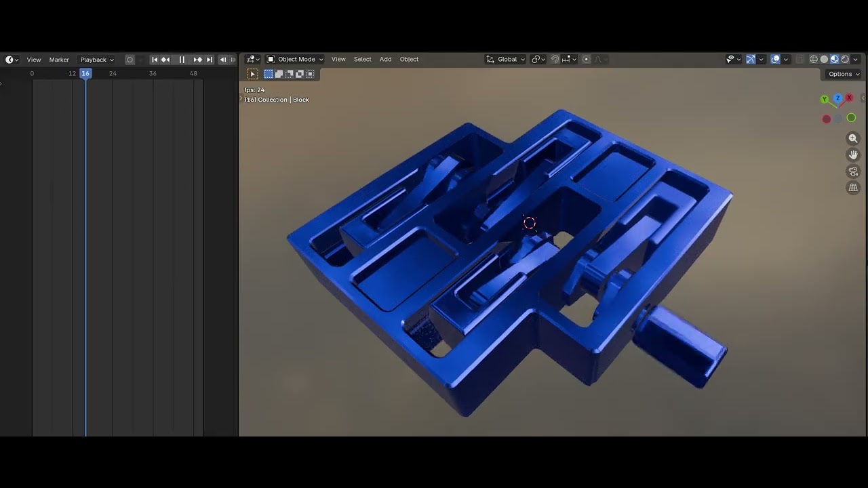The width and height of the screenshot is (868, 488).
Task: Open the viewport Add menu
Action: (386, 59)
